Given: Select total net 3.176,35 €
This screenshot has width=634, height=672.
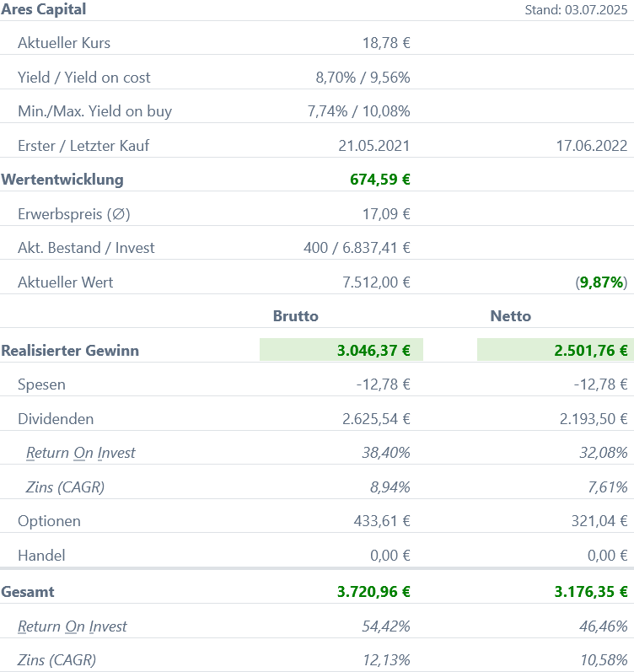Looking at the screenshot, I should click(591, 592).
